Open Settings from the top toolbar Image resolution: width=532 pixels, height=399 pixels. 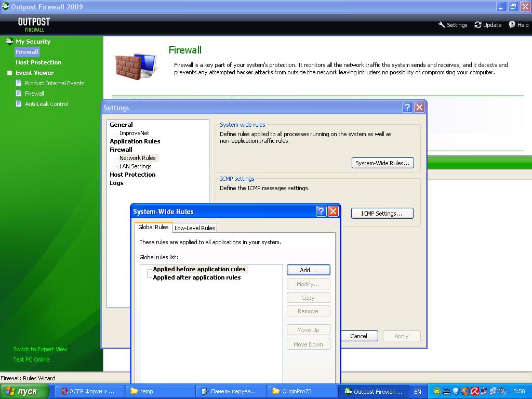[453, 25]
